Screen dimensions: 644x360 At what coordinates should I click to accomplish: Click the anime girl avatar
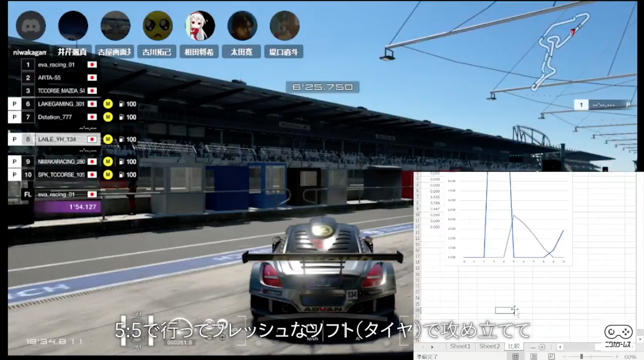pos(200,26)
